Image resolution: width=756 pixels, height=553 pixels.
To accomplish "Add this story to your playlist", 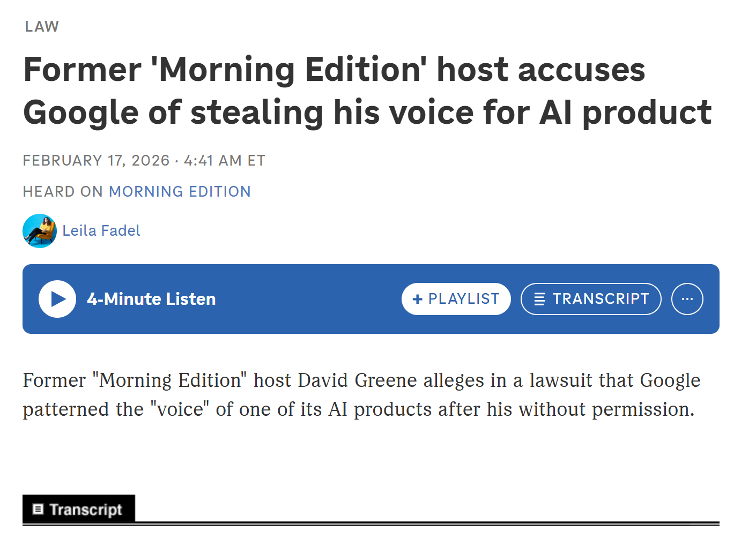I will [x=456, y=299].
